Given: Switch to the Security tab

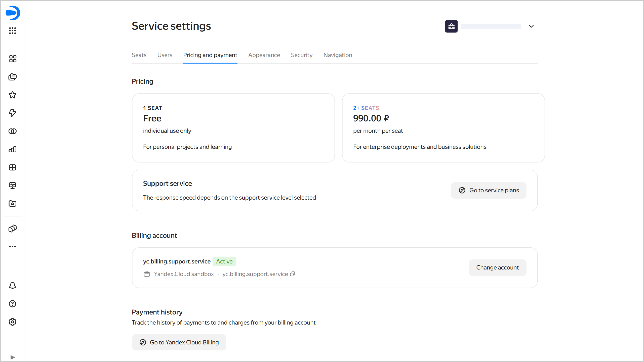Looking at the screenshot, I should [302, 55].
